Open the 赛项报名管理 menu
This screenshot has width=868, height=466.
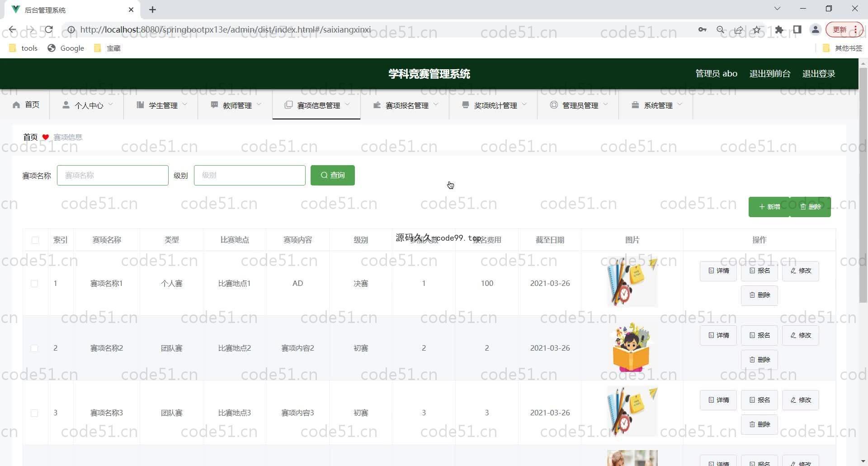coord(406,105)
